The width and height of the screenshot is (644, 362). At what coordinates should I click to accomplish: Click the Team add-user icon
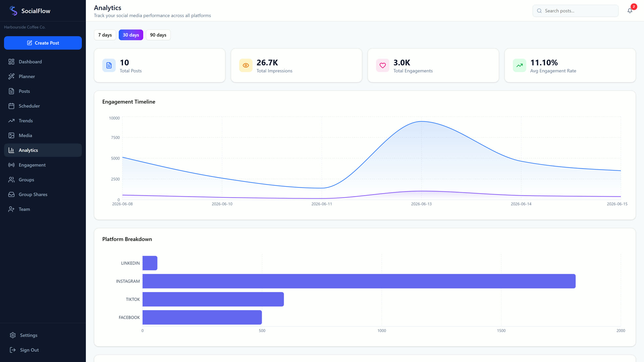(11, 209)
